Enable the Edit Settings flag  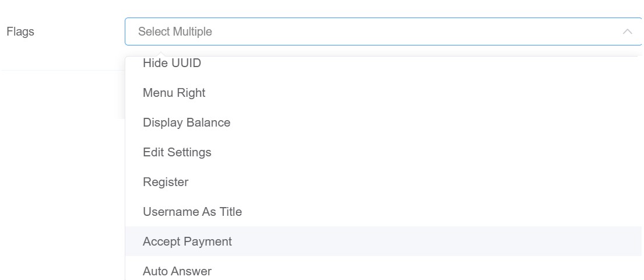point(177,152)
